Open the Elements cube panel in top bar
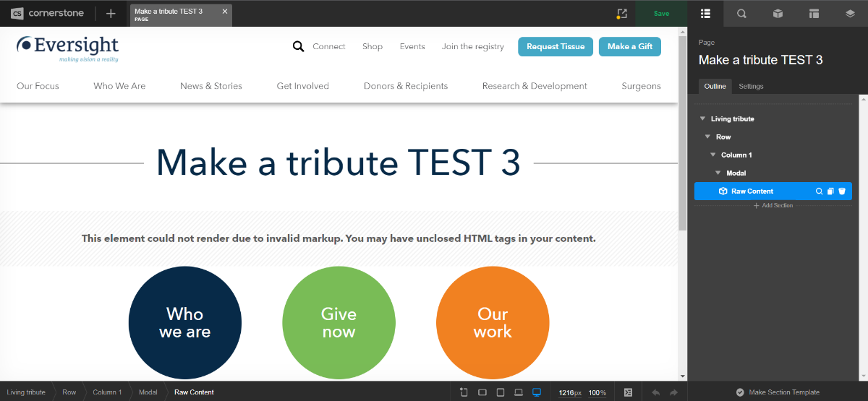 [778, 13]
